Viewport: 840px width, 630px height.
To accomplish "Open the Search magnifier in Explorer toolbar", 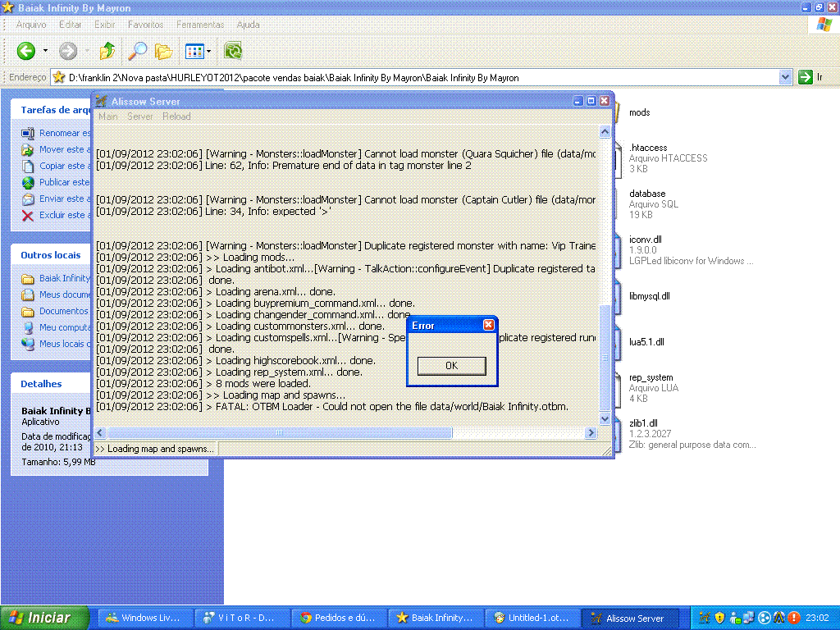I will (x=138, y=51).
